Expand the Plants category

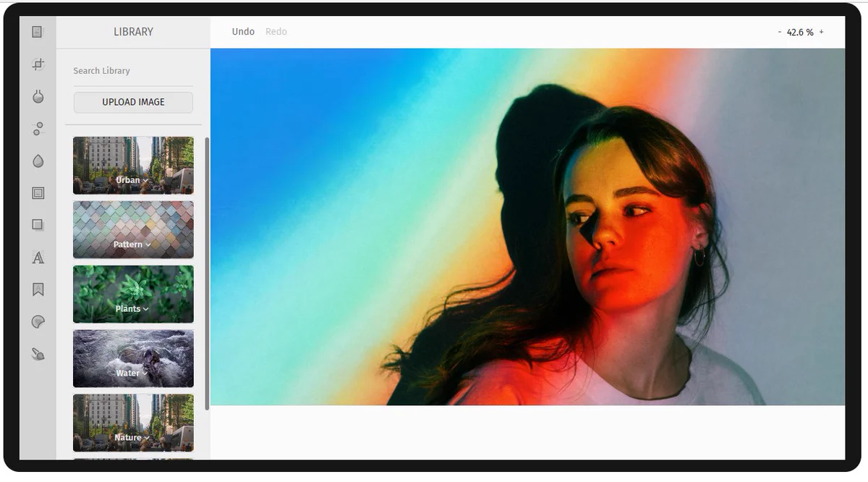(x=133, y=294)
